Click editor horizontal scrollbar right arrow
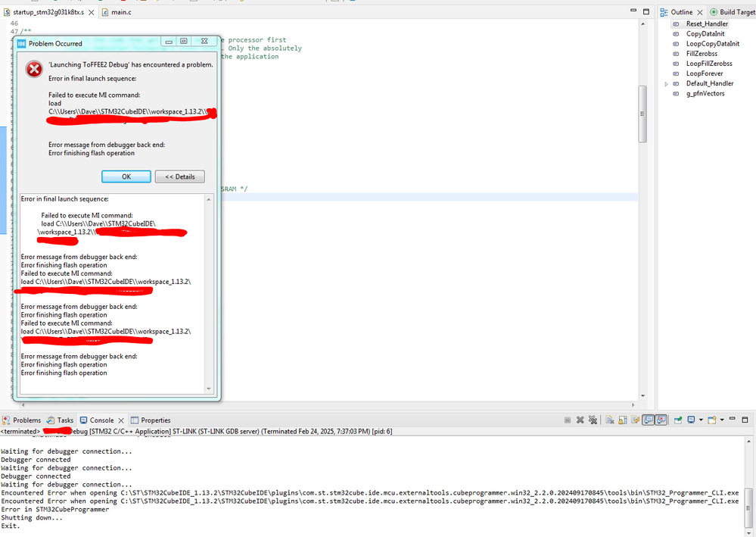The width and height of the screenshot is (756, 537). 633,404
